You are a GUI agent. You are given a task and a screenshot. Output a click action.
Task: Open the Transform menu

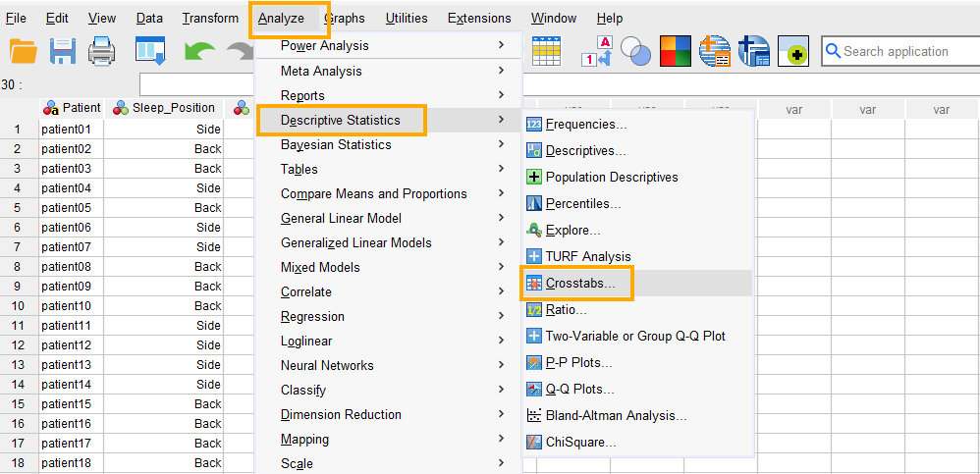(x=210, y=18)
